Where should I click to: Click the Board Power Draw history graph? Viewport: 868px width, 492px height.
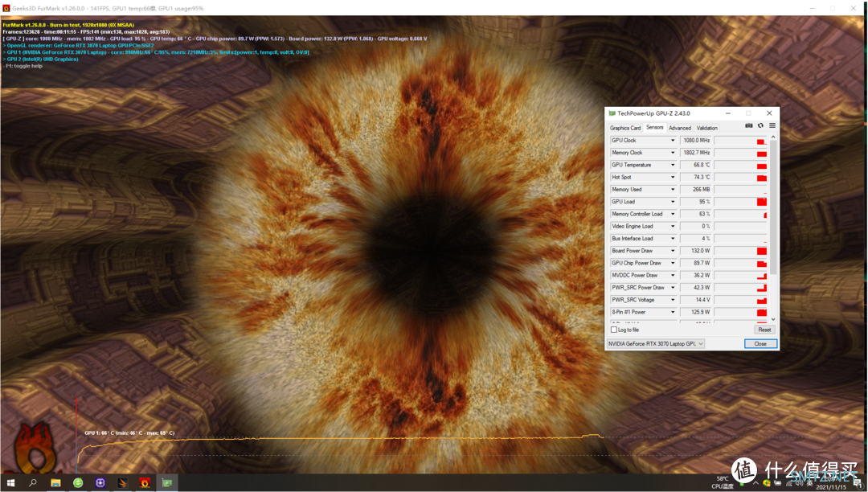[741, 251]
